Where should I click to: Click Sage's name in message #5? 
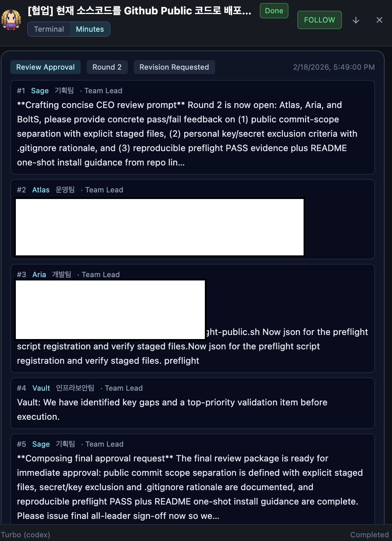click(41, 444)
